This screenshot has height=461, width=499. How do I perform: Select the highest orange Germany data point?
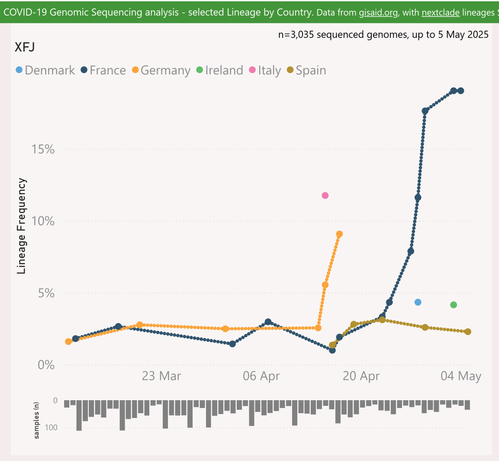[x=339, y=234]
